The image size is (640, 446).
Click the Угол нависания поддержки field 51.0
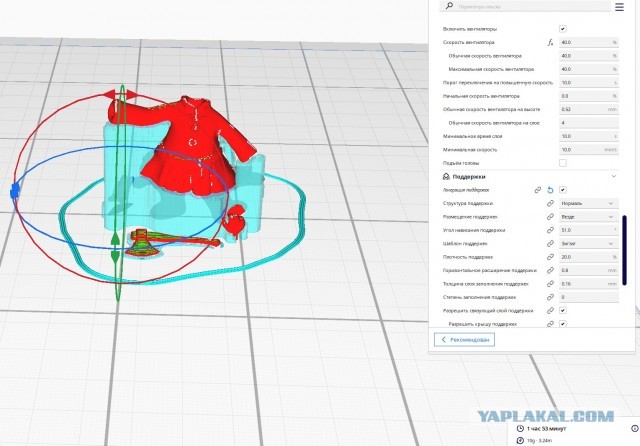[x=589, y=230]
